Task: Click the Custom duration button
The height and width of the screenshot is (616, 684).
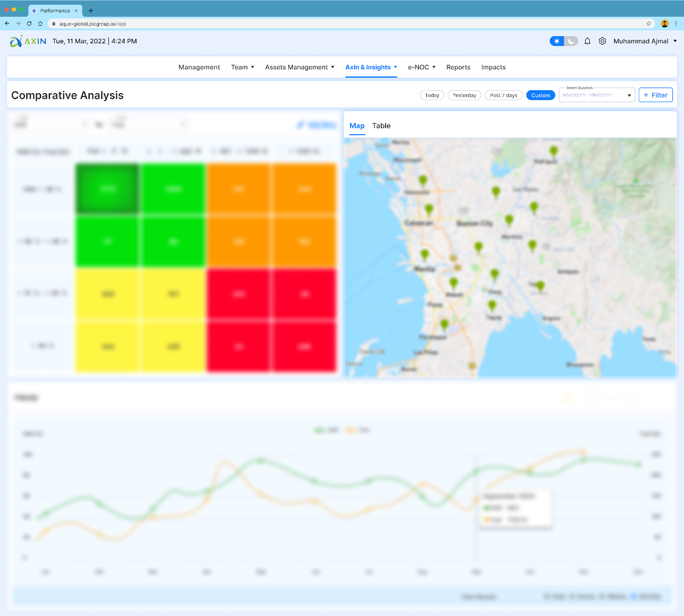Action: (x=540, y=95)
